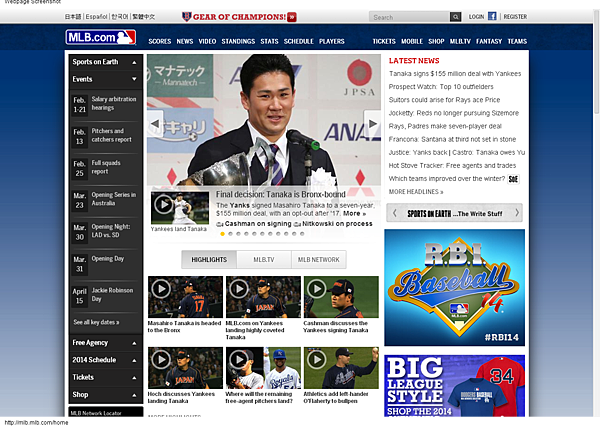Expand the Shop sidebar section

coord(105,394)
